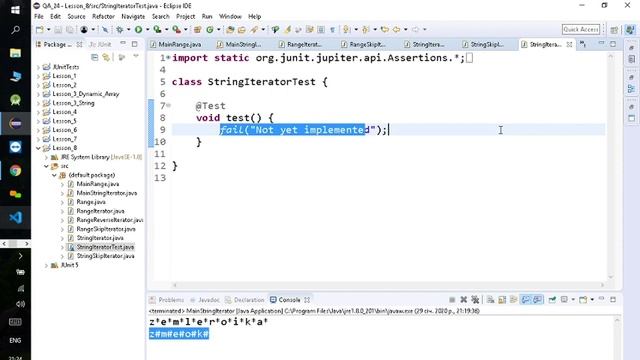Toggle Show Console on Standard Out change
640x360 pixels.
pyautogui.click(x=526, y=300)
